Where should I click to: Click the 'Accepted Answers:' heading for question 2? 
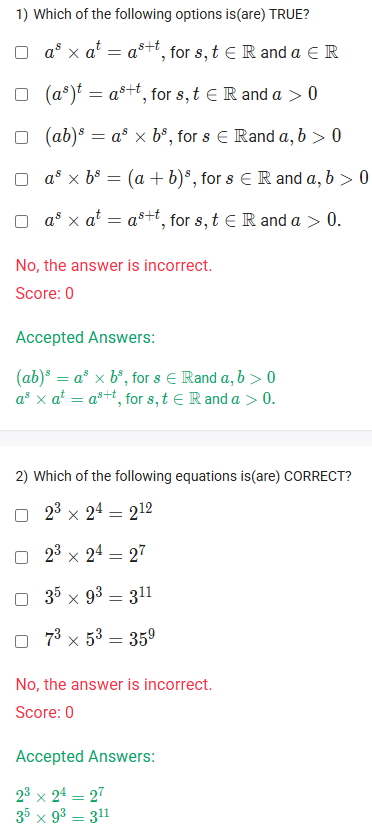coord(85,757)
